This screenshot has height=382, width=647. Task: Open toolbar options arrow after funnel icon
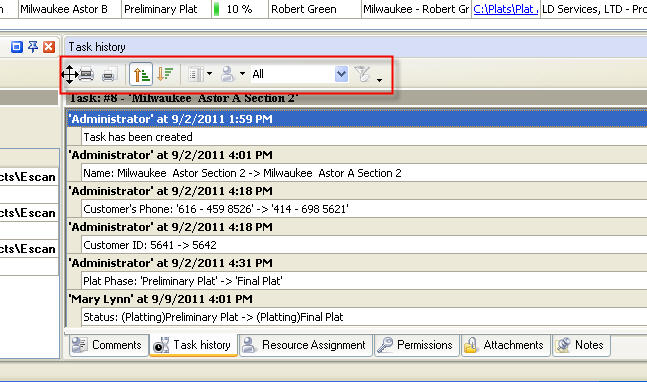coord(379,80)
